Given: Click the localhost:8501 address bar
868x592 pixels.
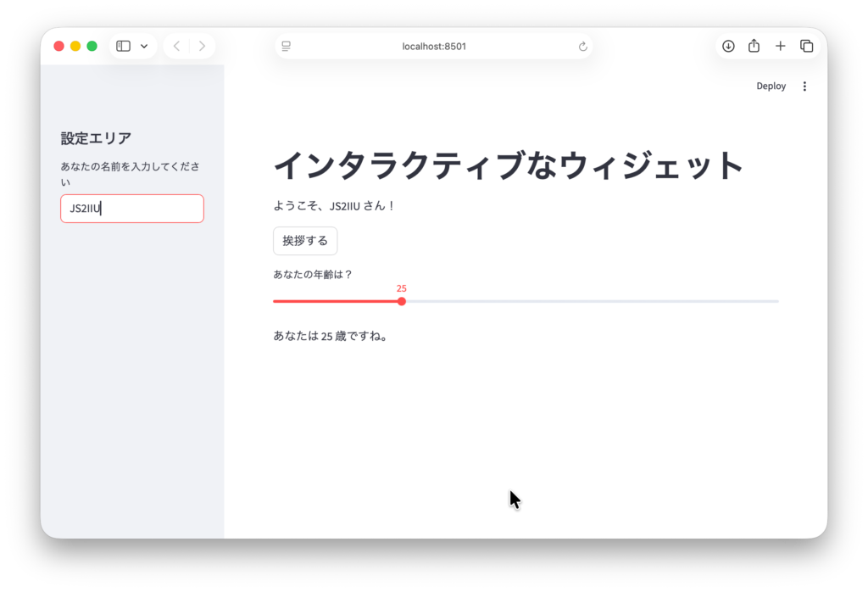Looking at the screenshot, I should tap(434, 46).
